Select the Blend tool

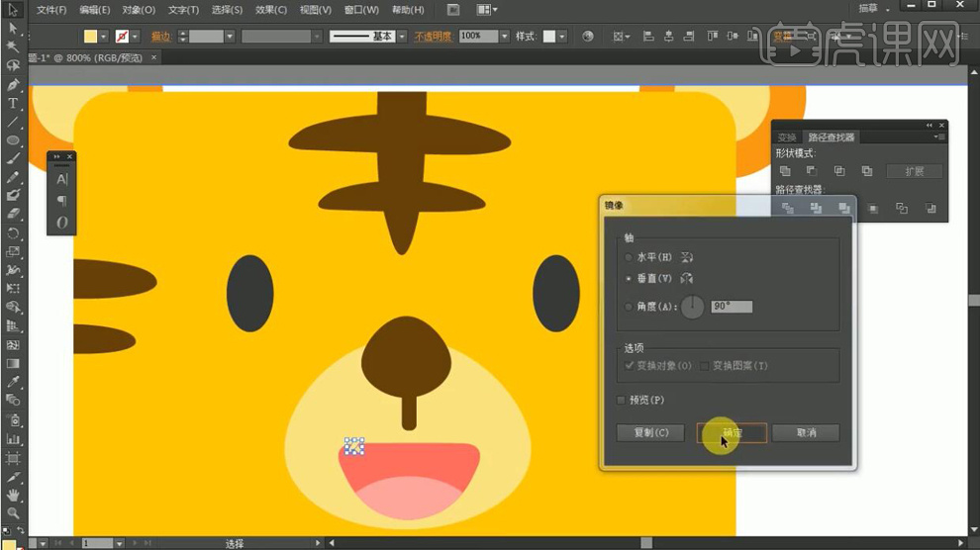tap(13, 401)
